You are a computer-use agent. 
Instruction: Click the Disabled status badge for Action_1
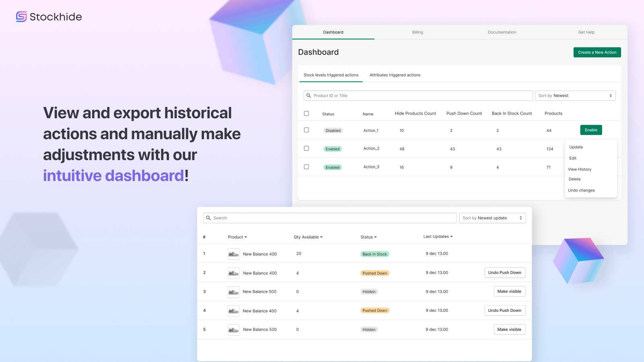pos(333,131)
